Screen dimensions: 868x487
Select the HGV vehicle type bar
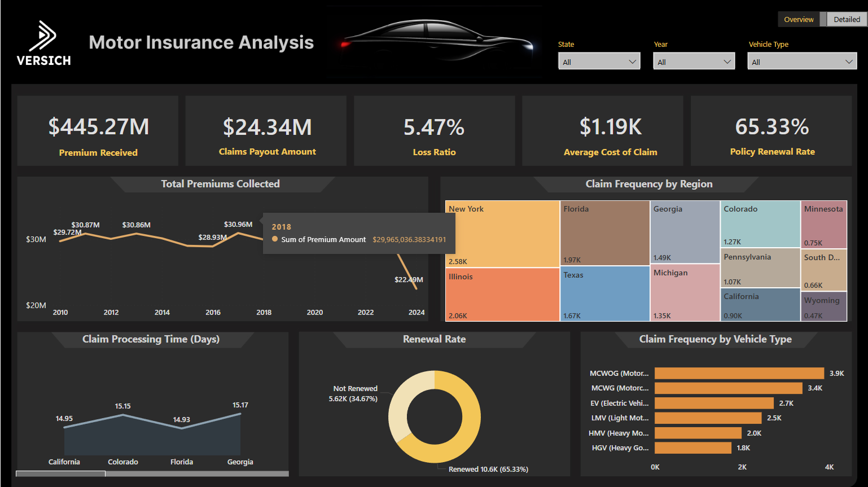(692, 448)
